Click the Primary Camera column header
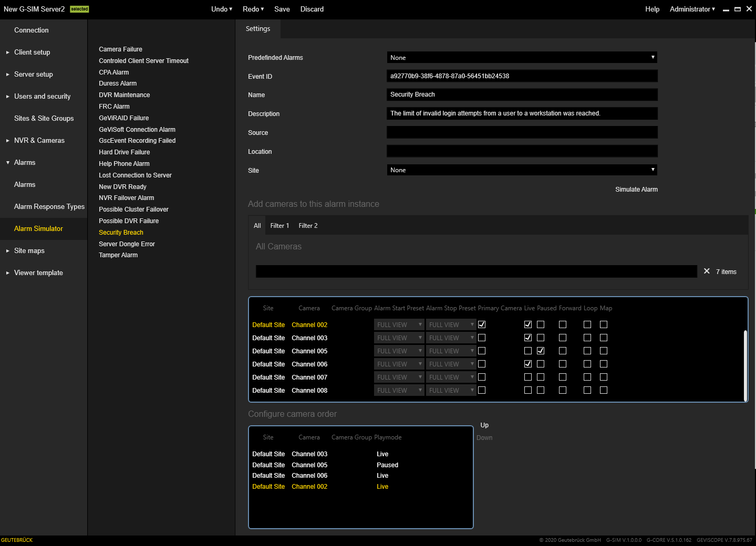 [500, 308]
